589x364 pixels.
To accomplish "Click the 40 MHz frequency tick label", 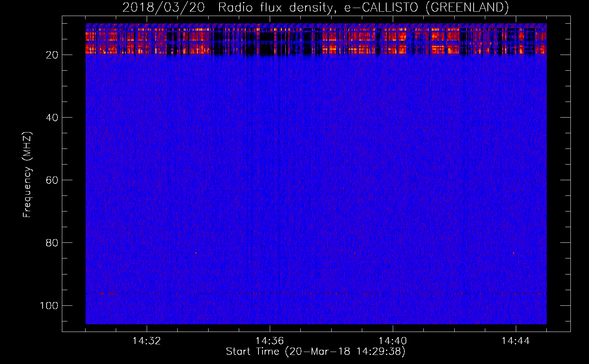I will [x=52, y=118].
